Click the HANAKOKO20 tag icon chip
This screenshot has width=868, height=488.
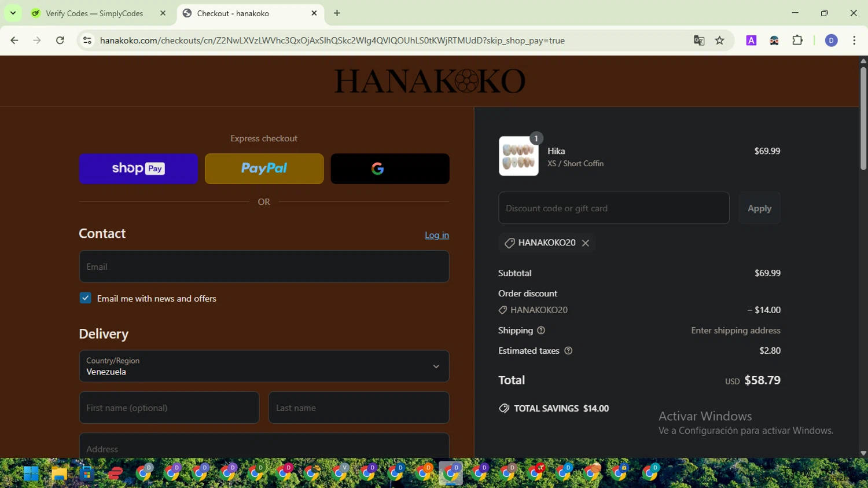(x=547, y=243)
